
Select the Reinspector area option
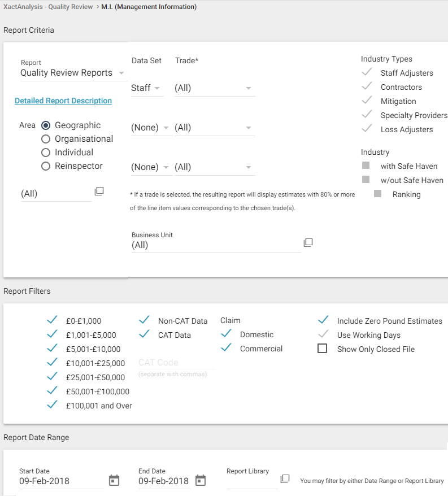tap(46, 166)
